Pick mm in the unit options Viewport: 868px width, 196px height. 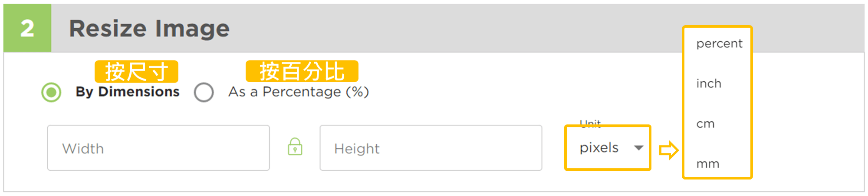coord(707,164)
